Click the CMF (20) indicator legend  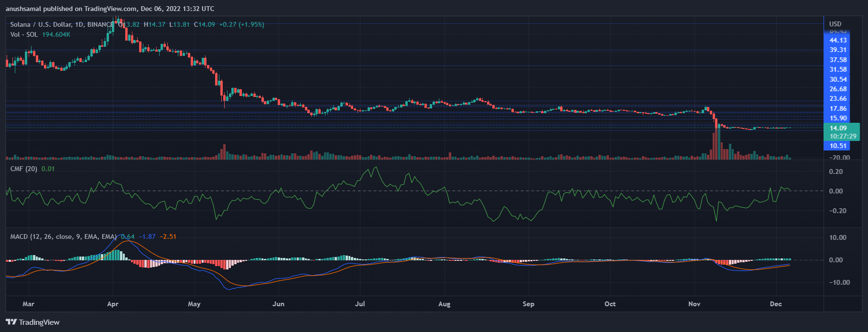(24, 169)
